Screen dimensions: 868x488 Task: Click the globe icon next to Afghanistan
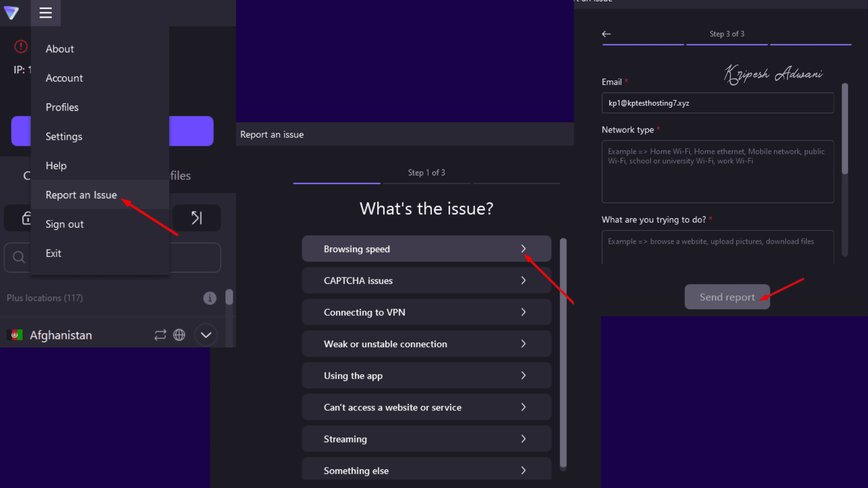[179, 335]
